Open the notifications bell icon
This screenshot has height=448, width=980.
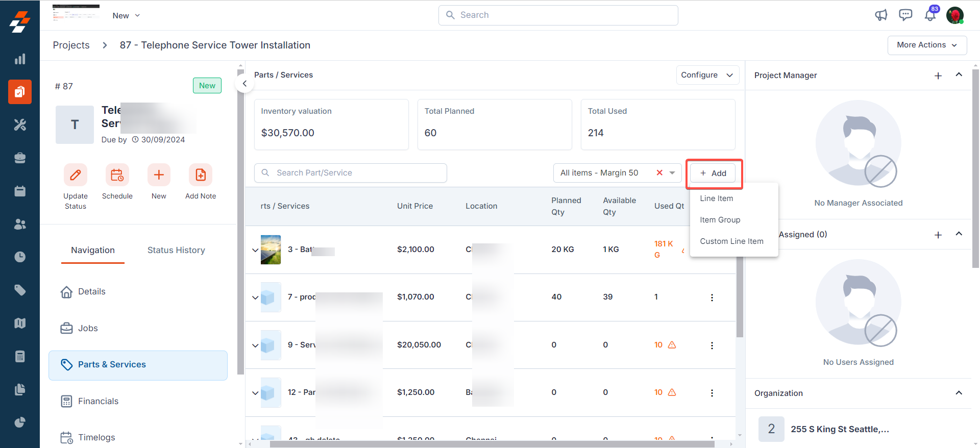[x=930, y=15]
